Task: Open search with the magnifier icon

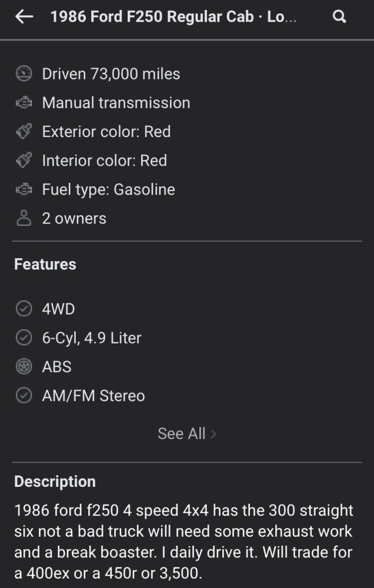Action: [339, 17]
